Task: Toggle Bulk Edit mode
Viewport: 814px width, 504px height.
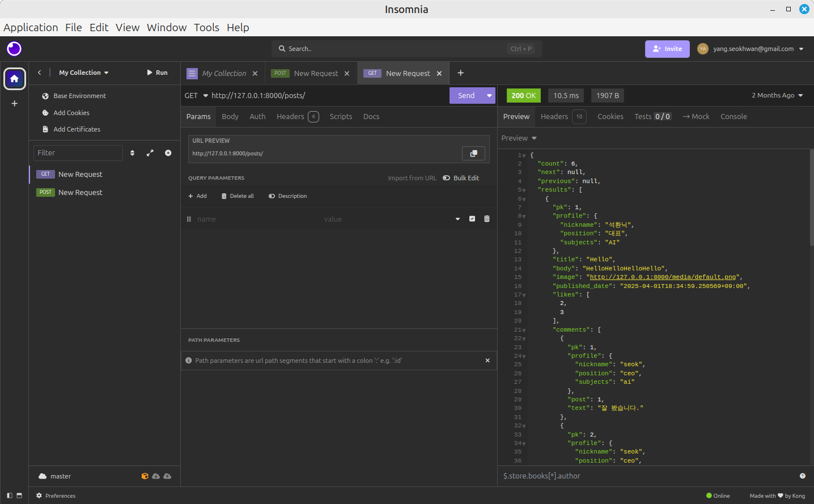Action: pyautogui.click(x=461, y=178)
